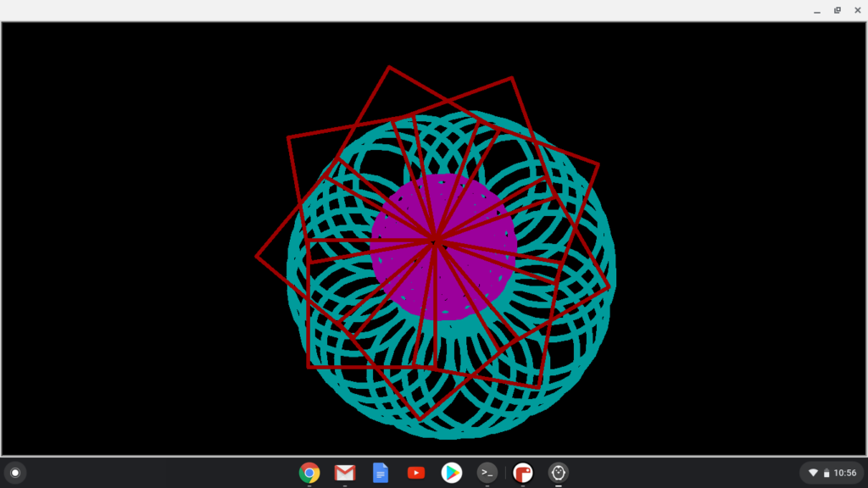Image resolution: width=868 pixels, height=488 pixels.
Task: Click the magenta filled circle in the drawing
Action: click(x=443, y=247)
